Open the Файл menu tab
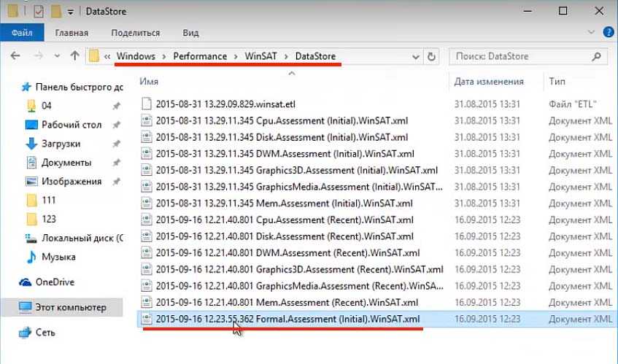This screenshot has height=364, width=618. click(x=21, y=33)
